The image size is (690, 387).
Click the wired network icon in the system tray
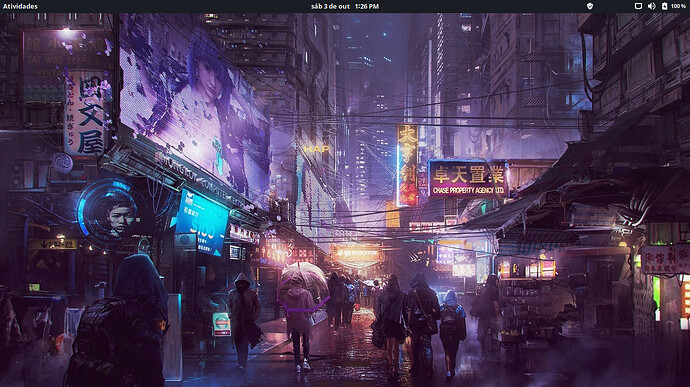click(x=638, y=6)
